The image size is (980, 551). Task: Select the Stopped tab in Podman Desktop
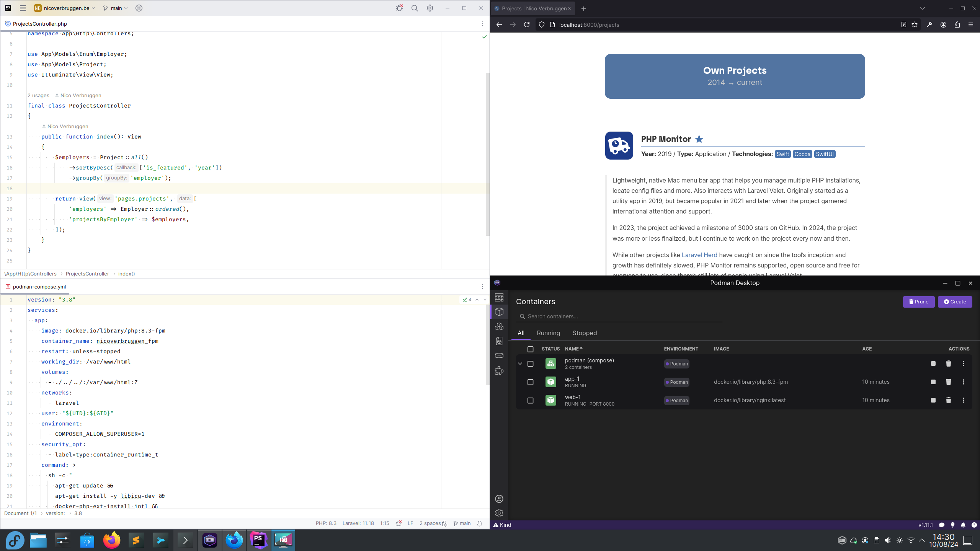(585, 333)
